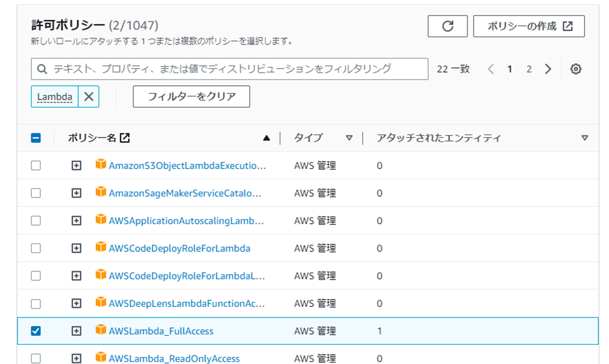The width and height of the screenshot is (609, 364).
Task: Click policy cube icon for AWSLambda_FullAccess
Action: coord(101,330)
